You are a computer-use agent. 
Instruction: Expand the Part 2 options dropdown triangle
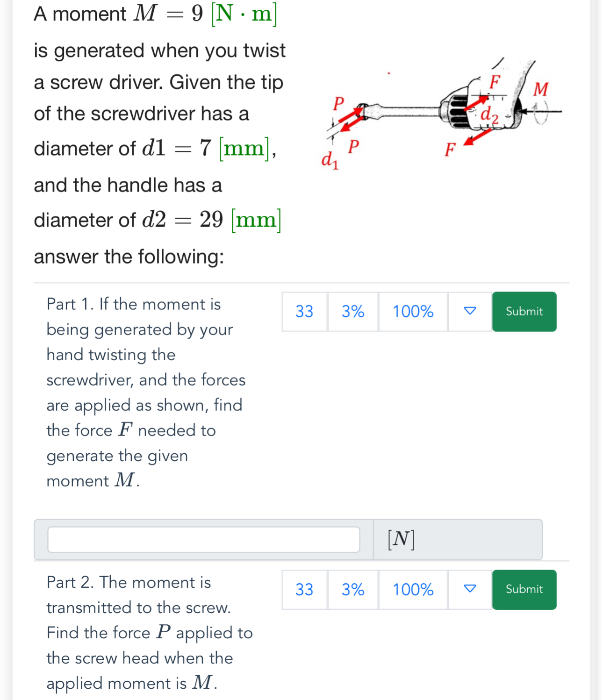click(470, 589)
